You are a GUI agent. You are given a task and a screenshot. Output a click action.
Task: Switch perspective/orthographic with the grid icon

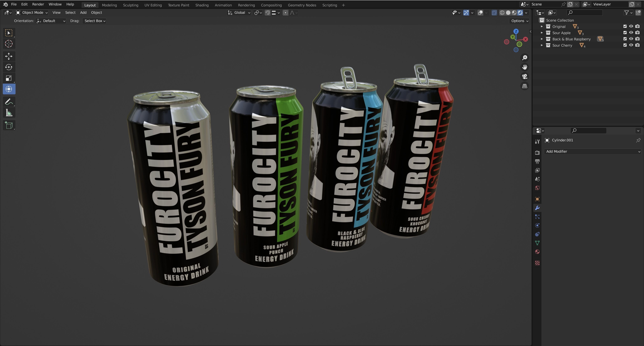pos(525,86)
